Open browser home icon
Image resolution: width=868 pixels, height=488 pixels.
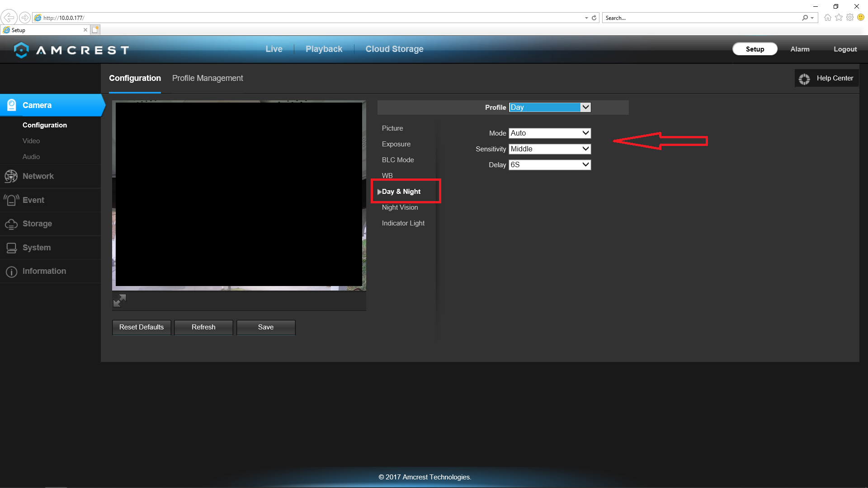(x=828, y=18)
